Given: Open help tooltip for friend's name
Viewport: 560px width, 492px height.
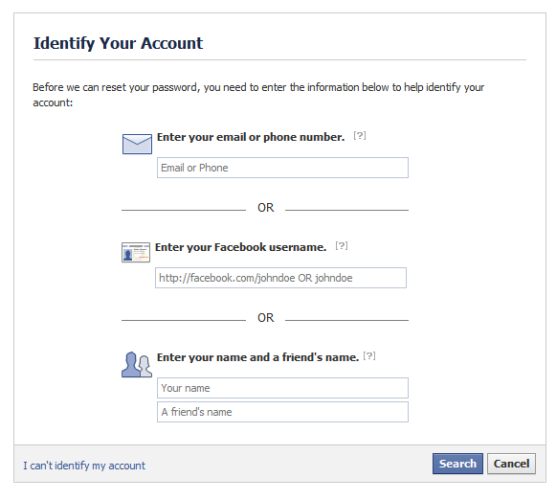Looking at the screenshot, I should 369,356.
